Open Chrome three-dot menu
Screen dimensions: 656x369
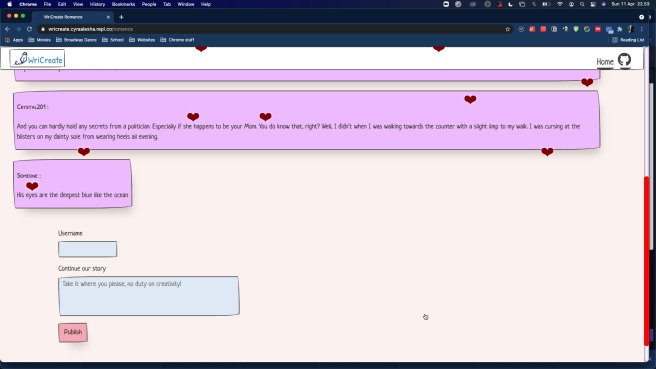coord(641,29)
